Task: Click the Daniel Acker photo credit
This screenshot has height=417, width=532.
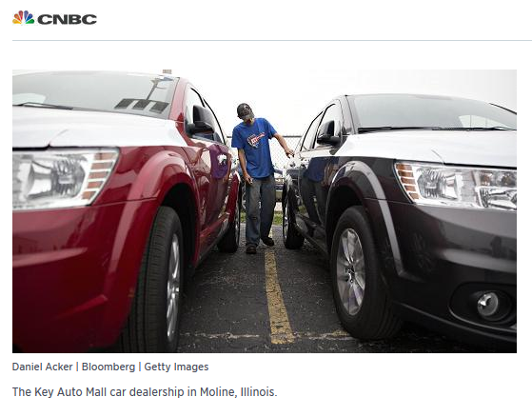Action: [43, 367]
